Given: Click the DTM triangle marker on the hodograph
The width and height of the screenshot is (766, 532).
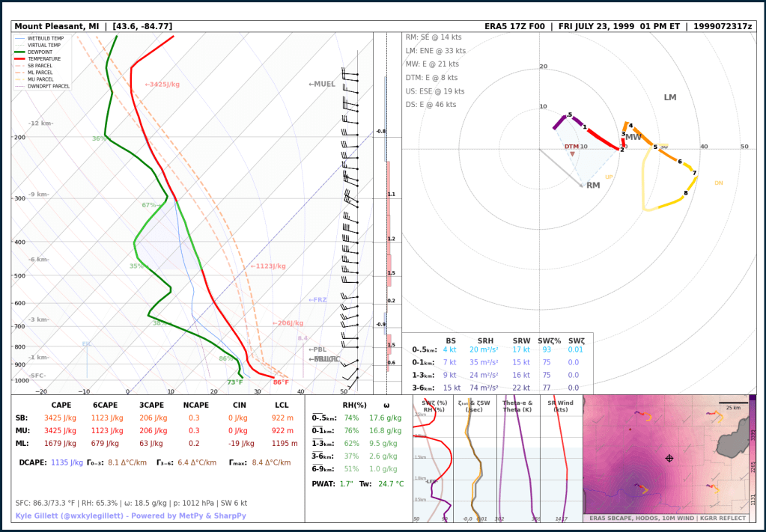Looking at the screenshot, I should [x=573, y=153].
